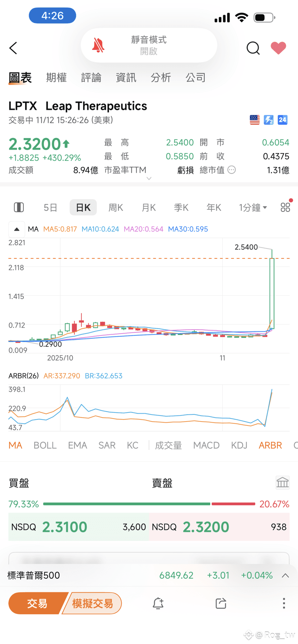Tap the ARBR sub-chart area
The image size is (298, 644).
149,408
